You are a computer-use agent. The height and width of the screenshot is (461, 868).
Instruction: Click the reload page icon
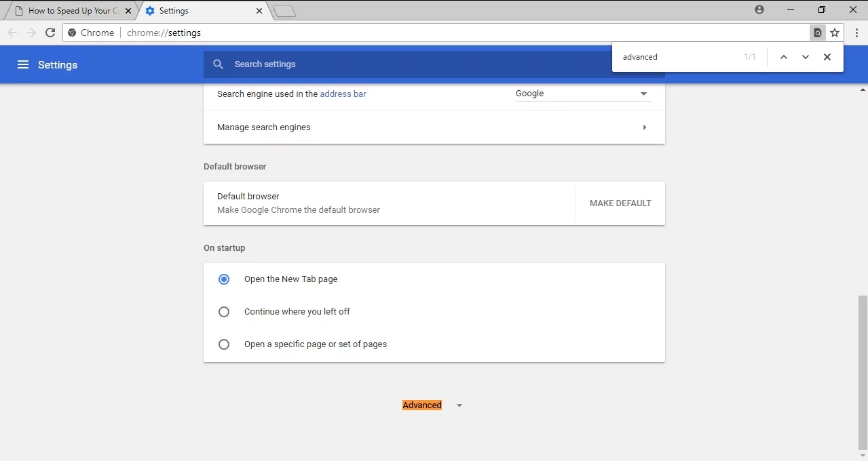pyautogui.click(x=50, y=33)
